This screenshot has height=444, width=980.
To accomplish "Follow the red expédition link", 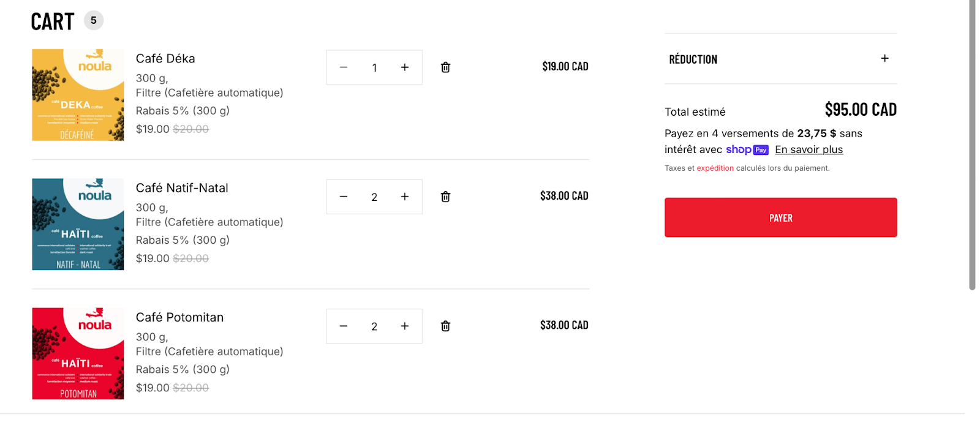I will point(715,168).
